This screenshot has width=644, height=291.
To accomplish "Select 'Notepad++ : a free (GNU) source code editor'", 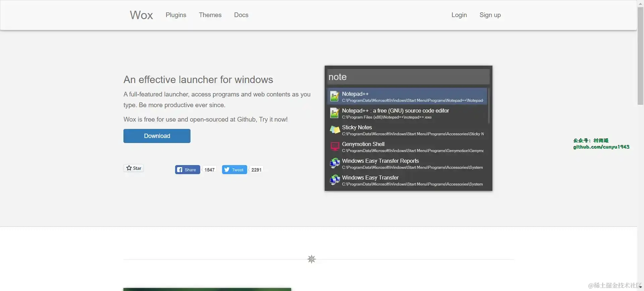I will click(x=407, y=113).
